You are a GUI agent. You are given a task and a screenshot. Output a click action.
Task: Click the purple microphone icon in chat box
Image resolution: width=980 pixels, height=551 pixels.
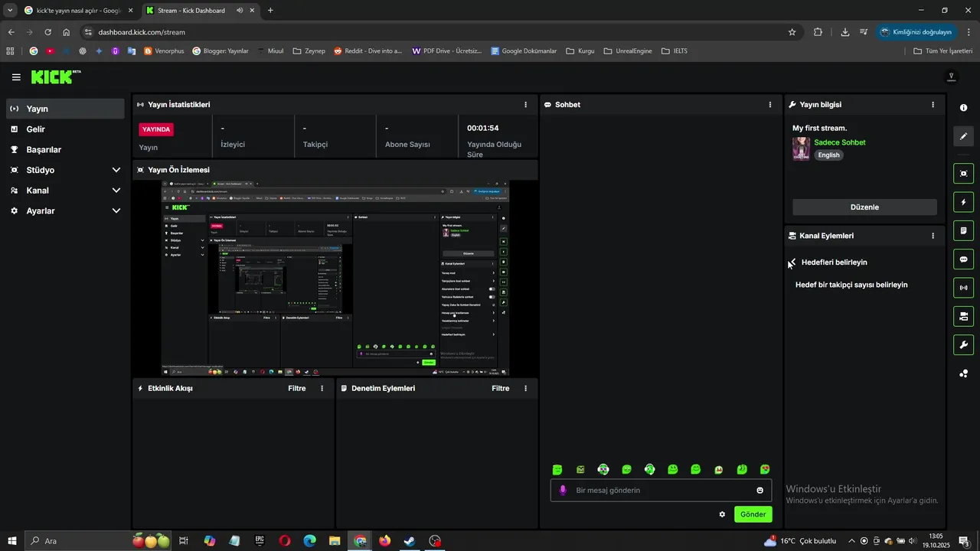(563, 491)
